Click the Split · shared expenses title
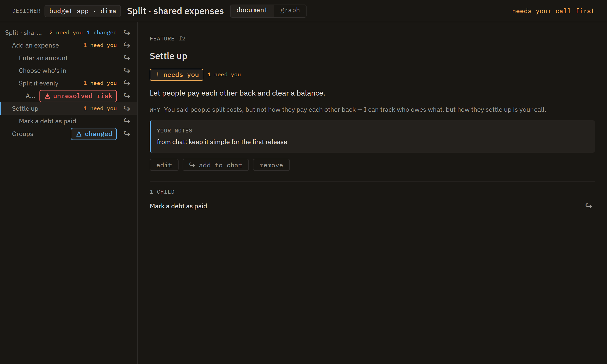Screen dimensions: 607x364 (x=175, y=11)
